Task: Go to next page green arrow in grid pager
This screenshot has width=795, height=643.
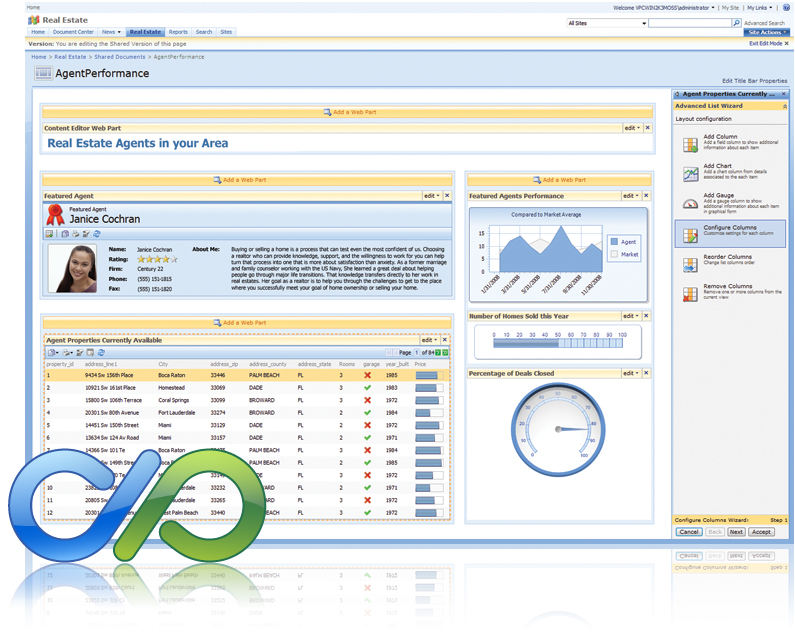Action: click(438, 352)
